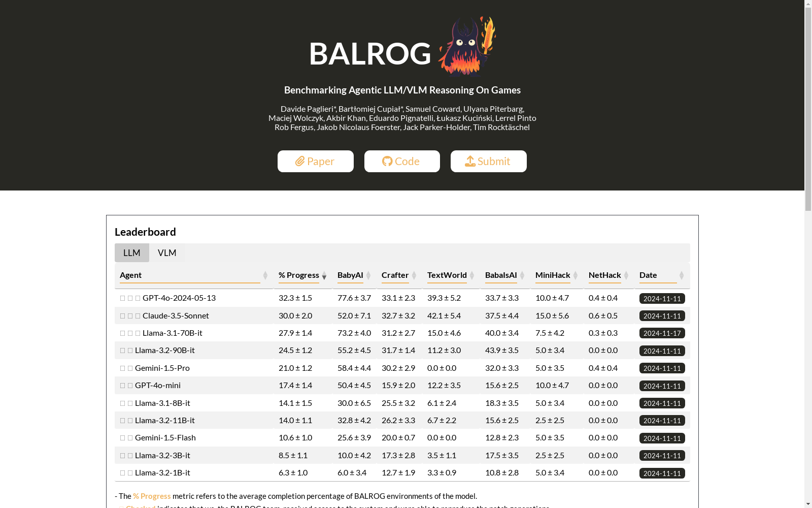This screenshot has width=812, height=508.
Task: Click the BabyAI score 6.0 ± 3.4
Action: click(352, 472)
